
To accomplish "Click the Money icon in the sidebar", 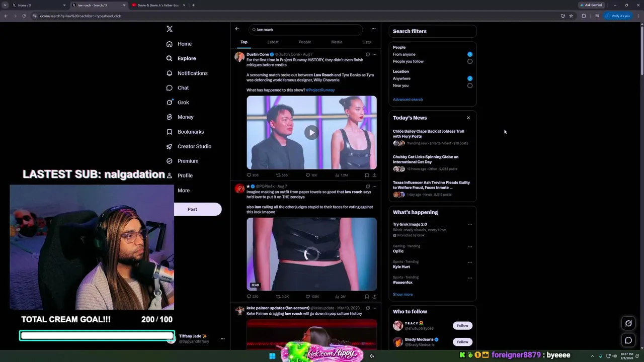I will click(170, 117).
